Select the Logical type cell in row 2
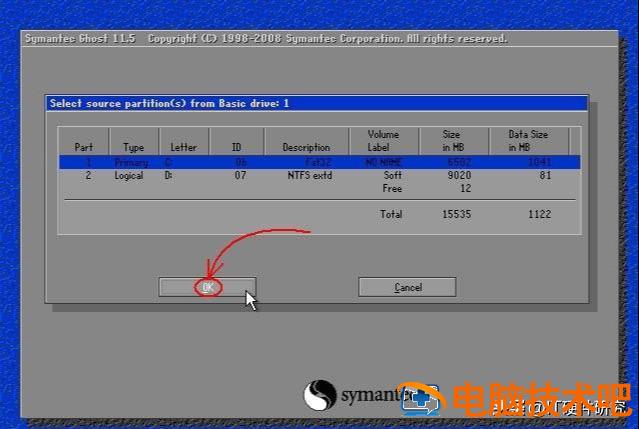This screenshot has height=429, width=639. 129,176
